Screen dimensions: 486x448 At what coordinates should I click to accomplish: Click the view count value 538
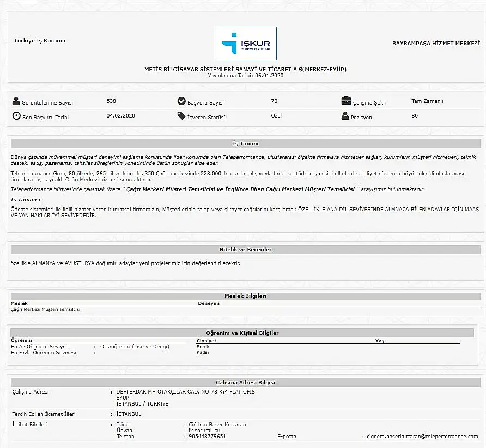pyautogui.click(x=111, y=101)
